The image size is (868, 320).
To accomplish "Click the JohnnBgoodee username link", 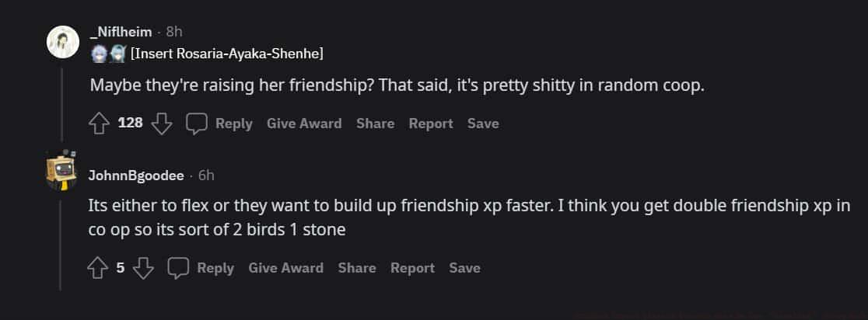I will click(x=137, y=176).
